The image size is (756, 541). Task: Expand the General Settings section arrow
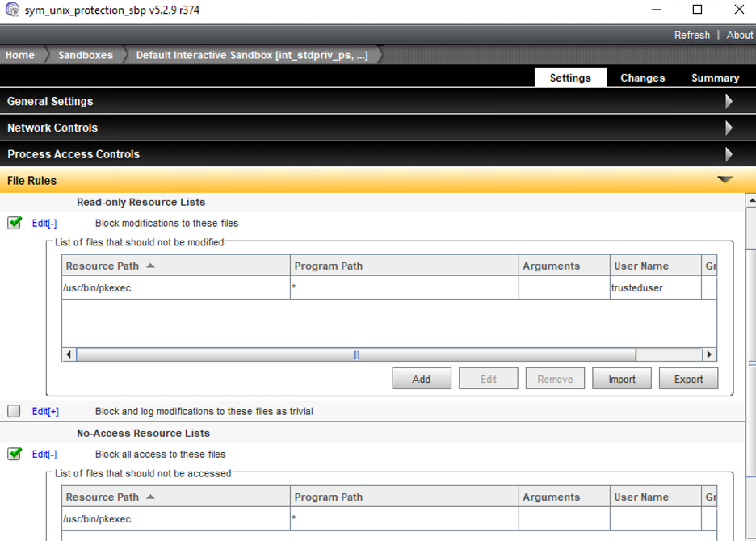729,101
